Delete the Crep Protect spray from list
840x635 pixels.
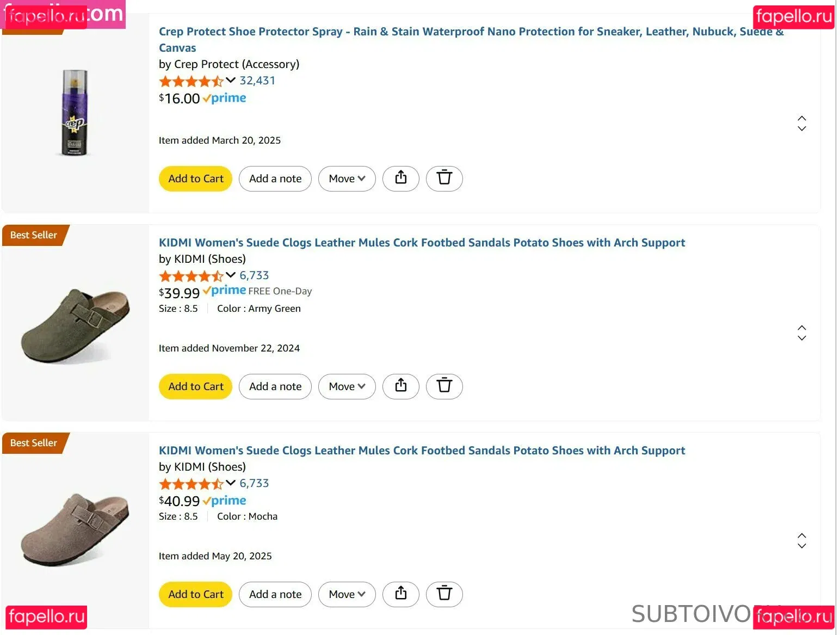(444, 178)
